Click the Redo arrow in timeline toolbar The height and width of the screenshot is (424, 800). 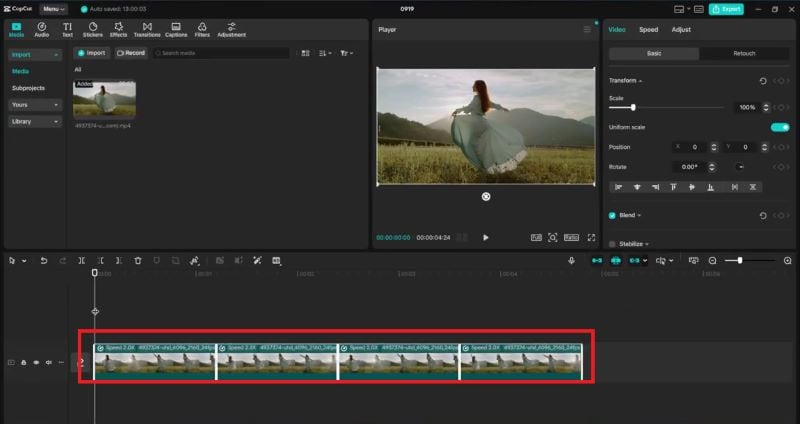click(63, 261)
